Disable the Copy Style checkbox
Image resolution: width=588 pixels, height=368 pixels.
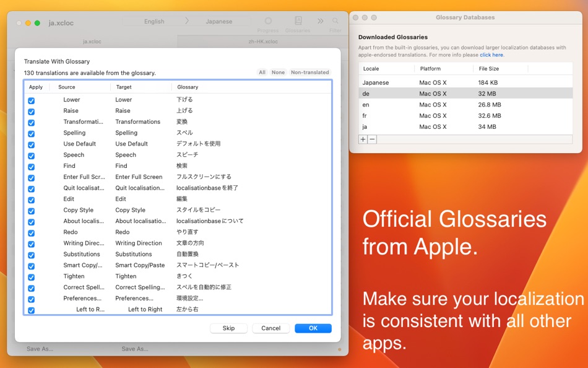click(31, 211)
